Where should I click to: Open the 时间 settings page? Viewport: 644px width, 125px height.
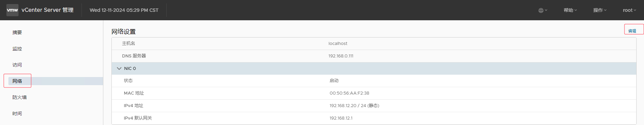(x=17, y=114)
